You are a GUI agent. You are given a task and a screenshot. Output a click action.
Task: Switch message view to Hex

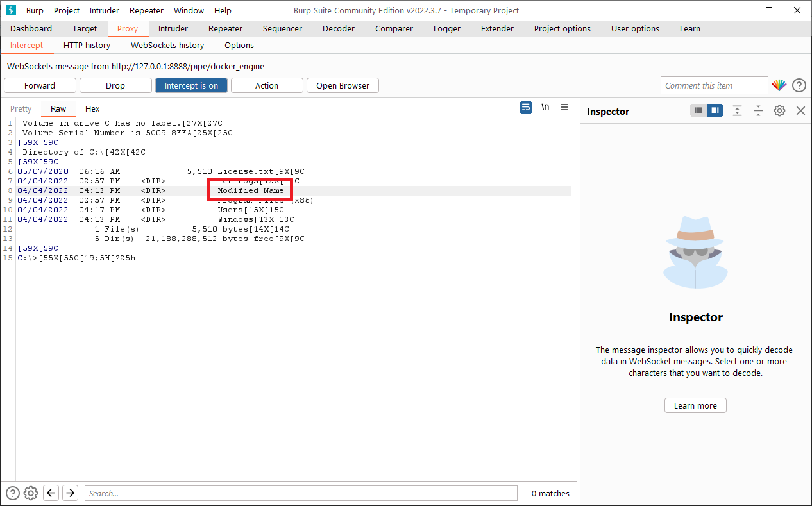(x=92, y=108)
